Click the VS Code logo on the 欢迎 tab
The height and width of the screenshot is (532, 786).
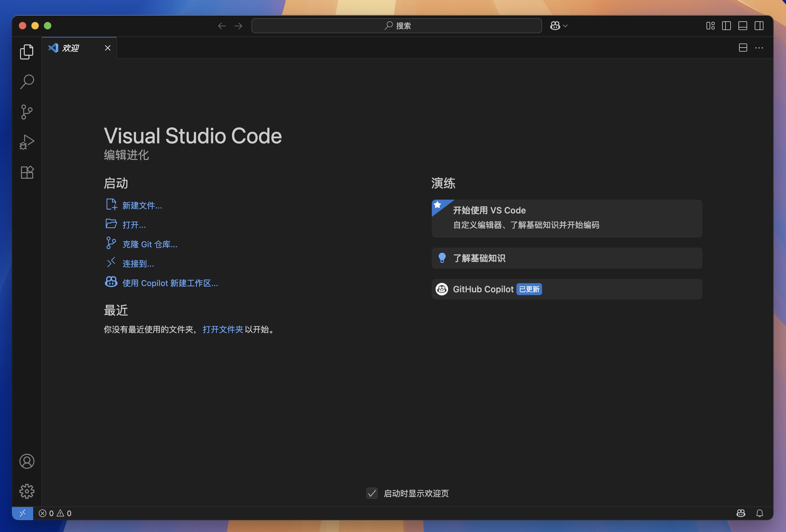53,48
